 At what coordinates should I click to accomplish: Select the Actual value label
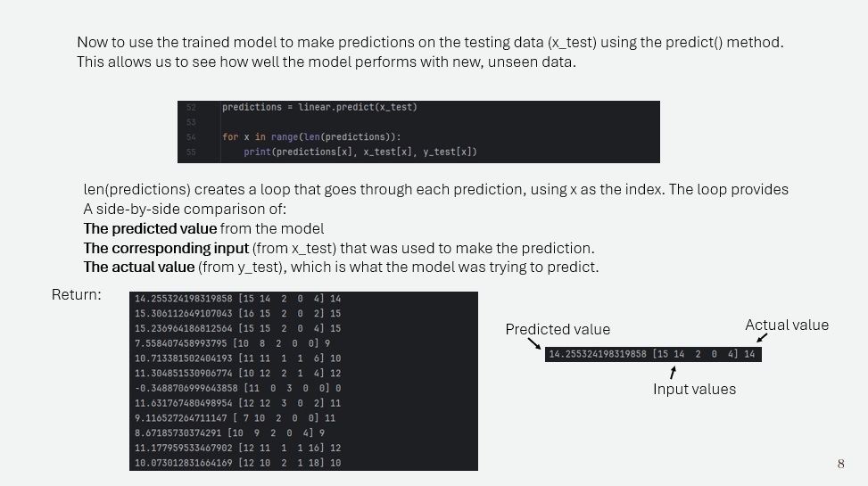(787, 325)
